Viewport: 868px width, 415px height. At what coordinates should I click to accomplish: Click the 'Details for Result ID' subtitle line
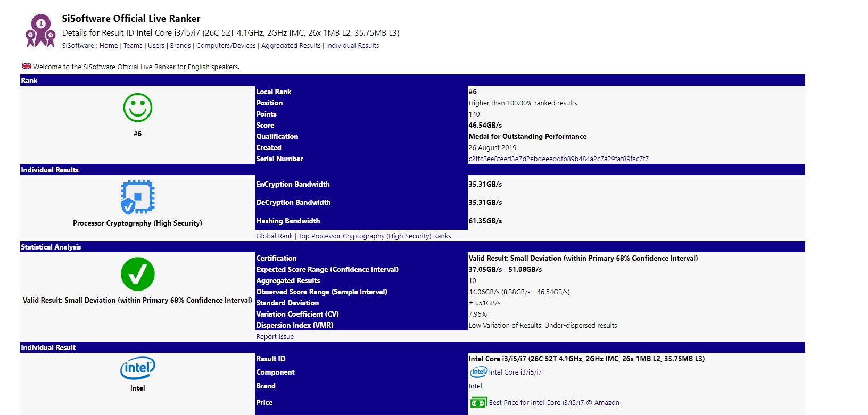point(231,33)
